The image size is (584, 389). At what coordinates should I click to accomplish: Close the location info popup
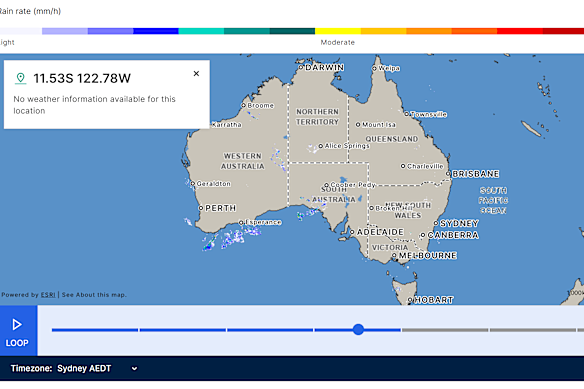(196, 74)
